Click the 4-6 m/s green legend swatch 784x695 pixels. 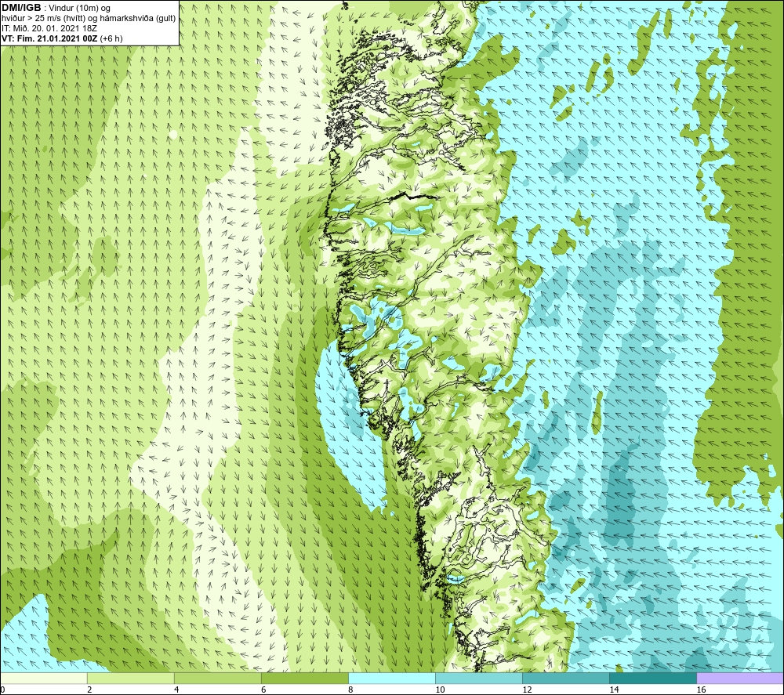[218, 679]
